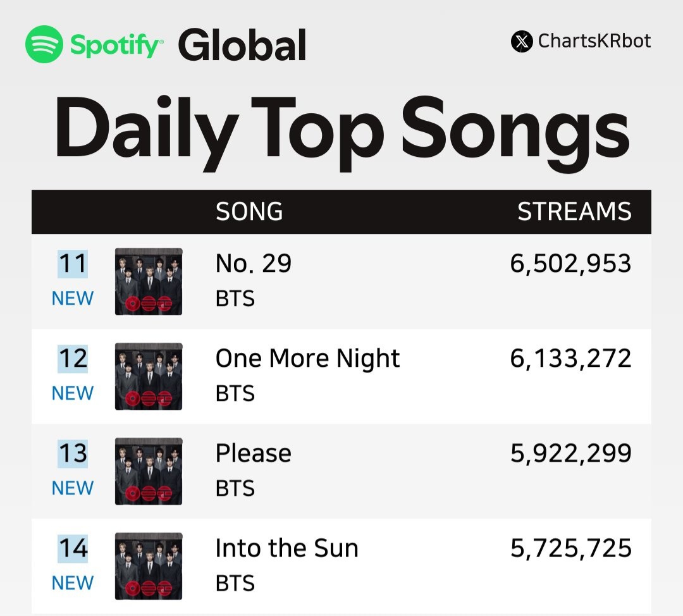Screen dimensions: 683x616
Task: Click the STREAMS column header
Action: 574,212
